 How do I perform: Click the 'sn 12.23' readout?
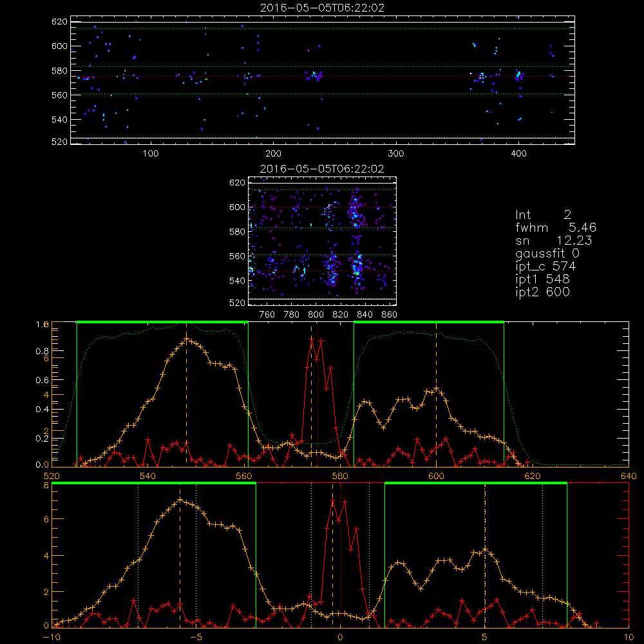(554, 240)
